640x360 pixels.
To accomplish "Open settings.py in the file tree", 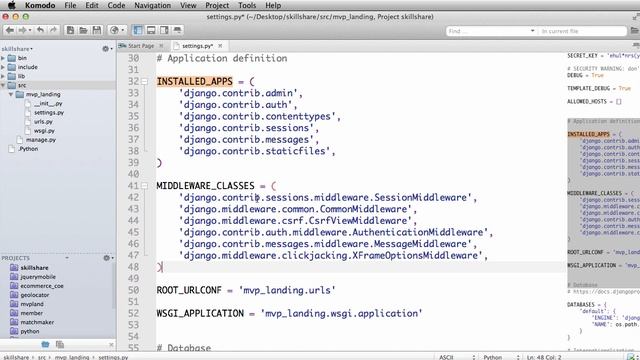I will pyautogui.click(x=49, y=113).
